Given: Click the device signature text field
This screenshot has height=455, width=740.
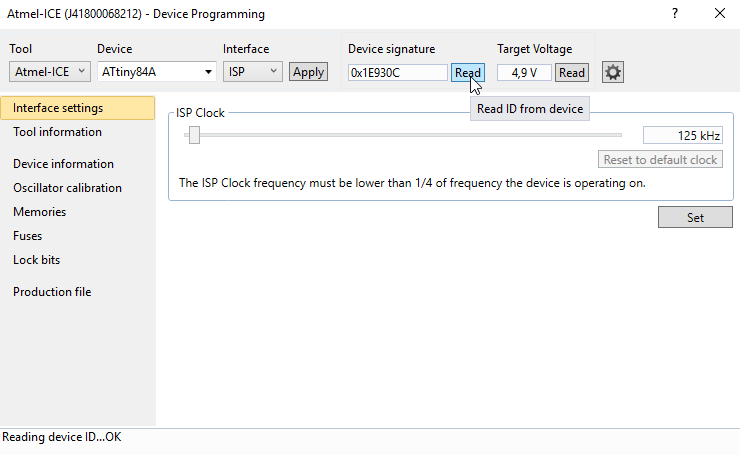Looking at the screenshot, I should tap(397, 73).
